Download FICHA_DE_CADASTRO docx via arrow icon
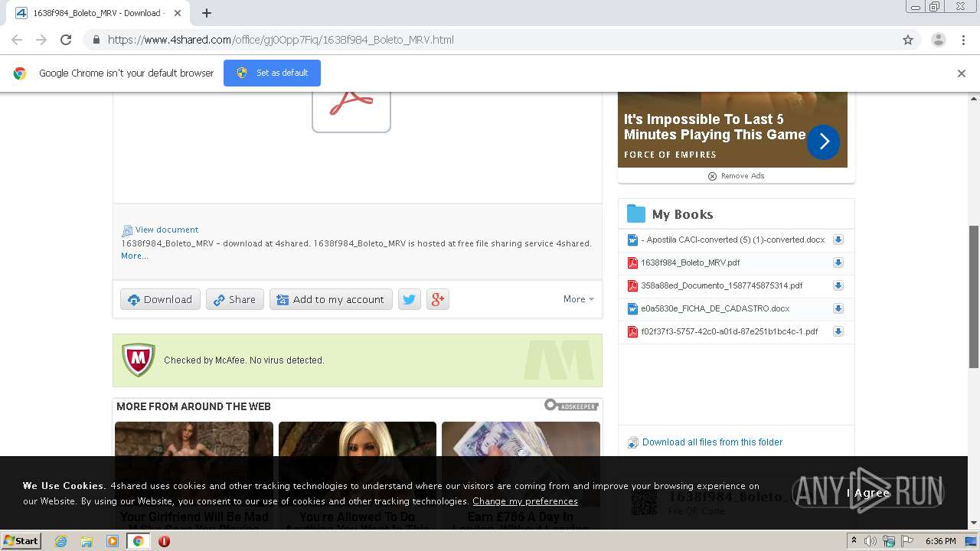The height and width of the screenshot is (551, 980). click(838, 308)
